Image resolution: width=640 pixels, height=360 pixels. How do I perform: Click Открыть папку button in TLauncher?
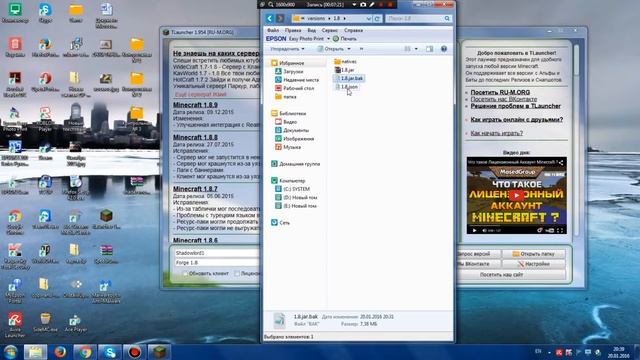point(533,254)
